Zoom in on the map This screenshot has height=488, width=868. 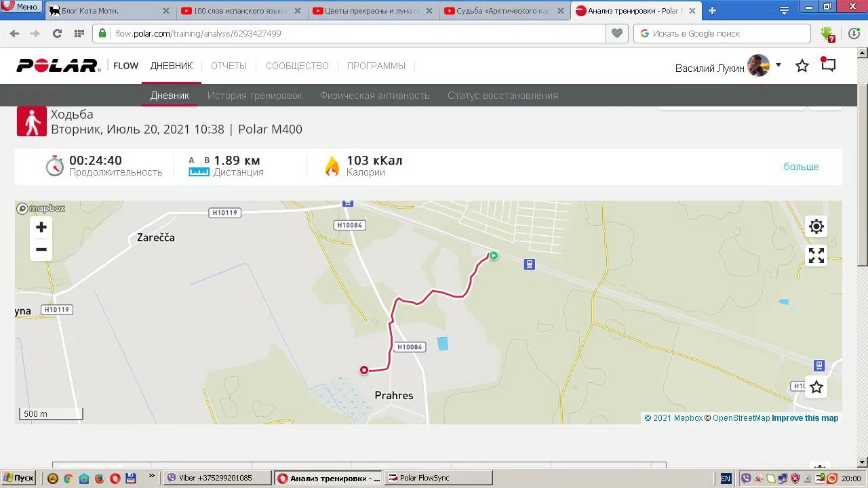41,228
